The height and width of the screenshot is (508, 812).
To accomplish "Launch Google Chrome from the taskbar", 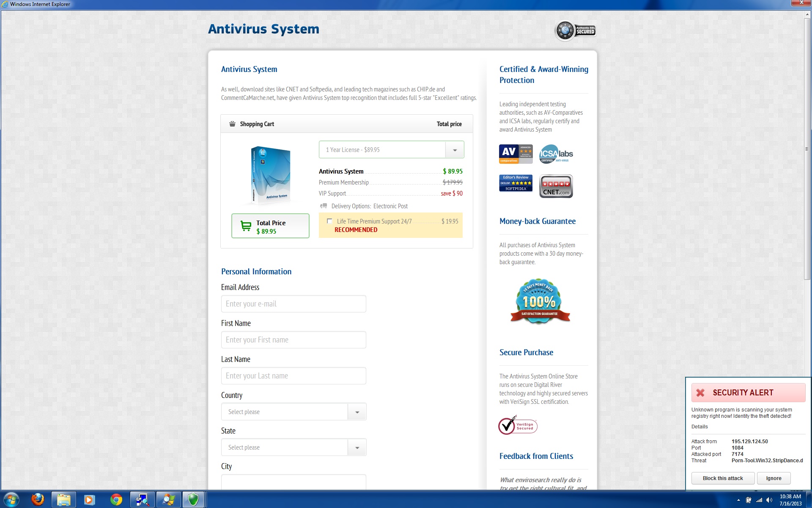I will [116, 500].
